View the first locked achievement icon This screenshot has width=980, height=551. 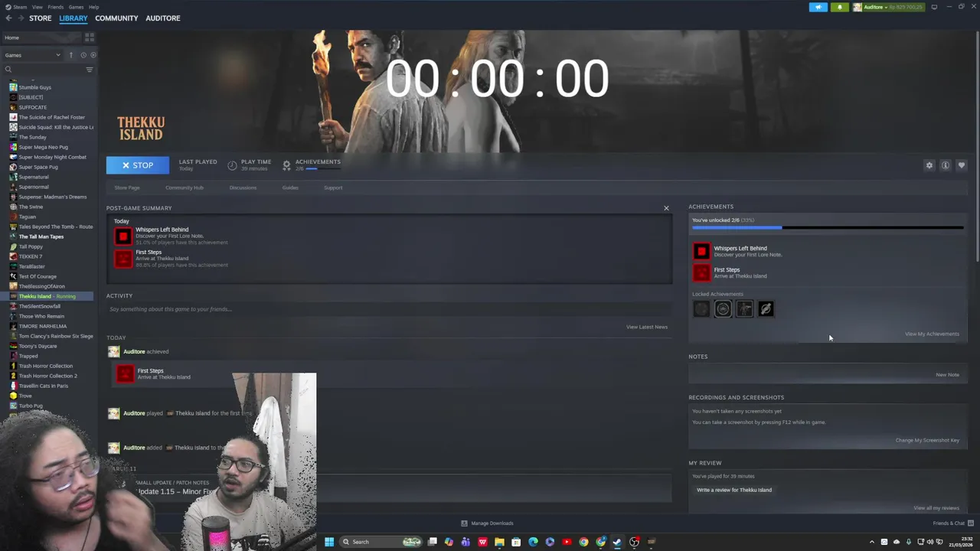701,309
